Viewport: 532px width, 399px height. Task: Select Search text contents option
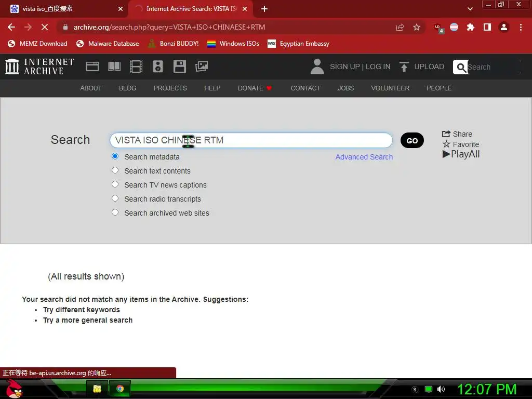(x=115, y=170)
